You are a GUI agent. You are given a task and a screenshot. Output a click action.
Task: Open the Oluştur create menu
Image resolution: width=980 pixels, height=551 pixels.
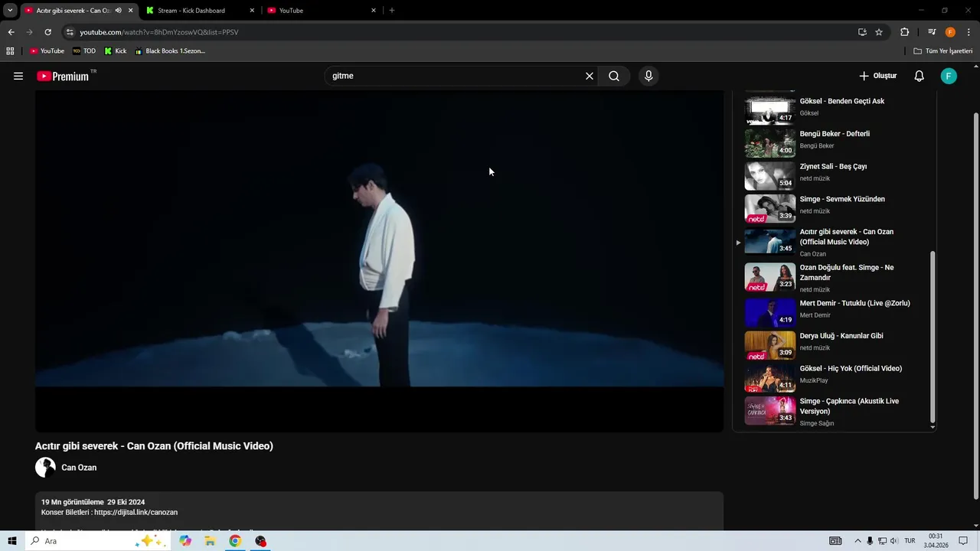(877, 76)
